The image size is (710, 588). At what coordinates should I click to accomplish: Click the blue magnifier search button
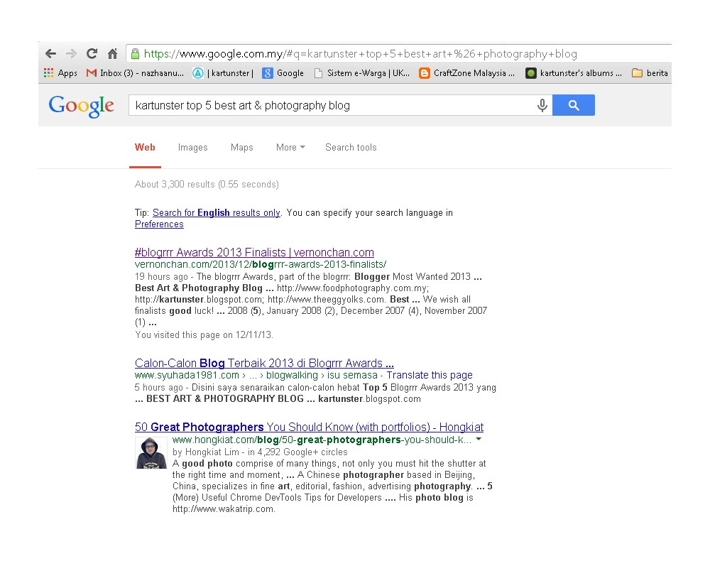pyautogui.click(x=574, y=105)
